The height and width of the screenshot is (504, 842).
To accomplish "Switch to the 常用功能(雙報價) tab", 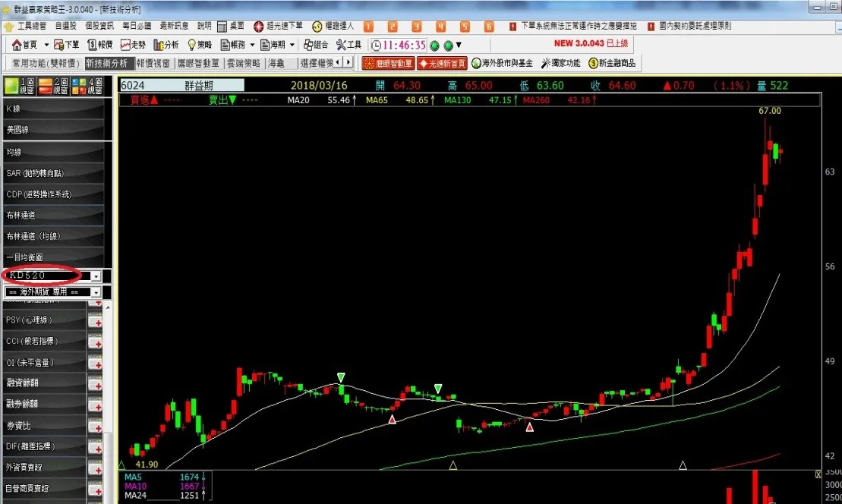I will coord(46,63).
